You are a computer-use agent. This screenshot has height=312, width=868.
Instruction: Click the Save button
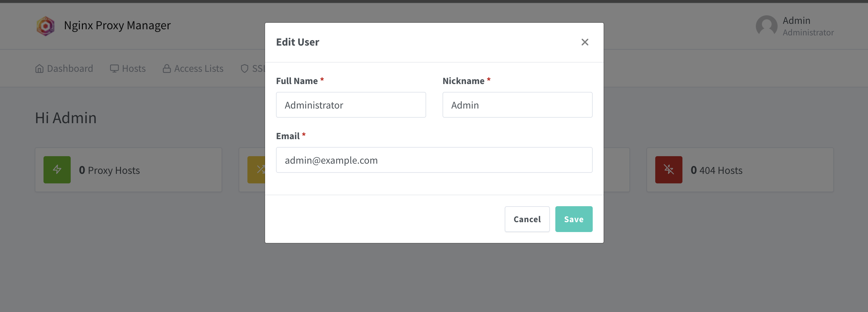click(574, 219)
